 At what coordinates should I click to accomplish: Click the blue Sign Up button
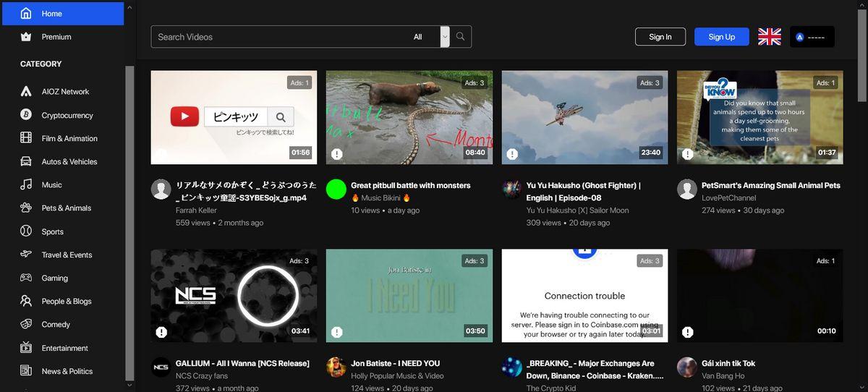[721, 37]
